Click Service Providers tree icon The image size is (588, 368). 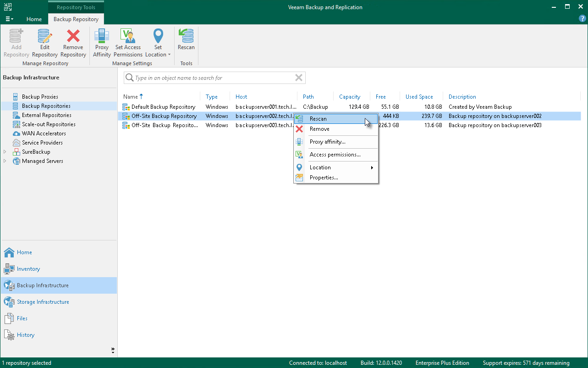tap(16, 143)
